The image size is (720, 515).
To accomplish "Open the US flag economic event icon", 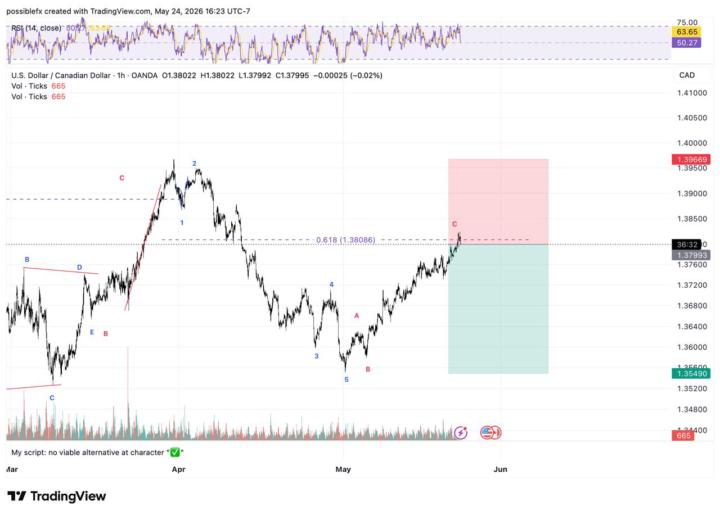I will [x=487, y=432].
